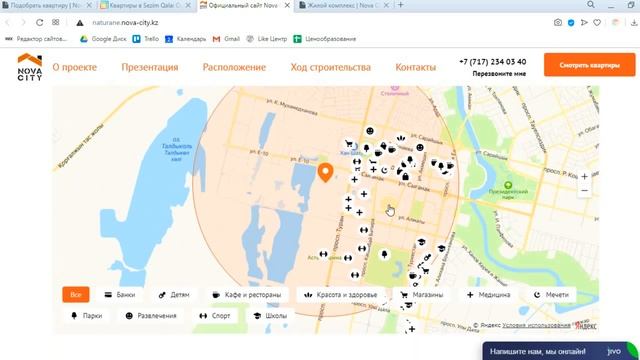Image resolution: width=640 pixels, height=360 pixels.
Task: Open Like Центр bookmark
Action: coord(267,39)
